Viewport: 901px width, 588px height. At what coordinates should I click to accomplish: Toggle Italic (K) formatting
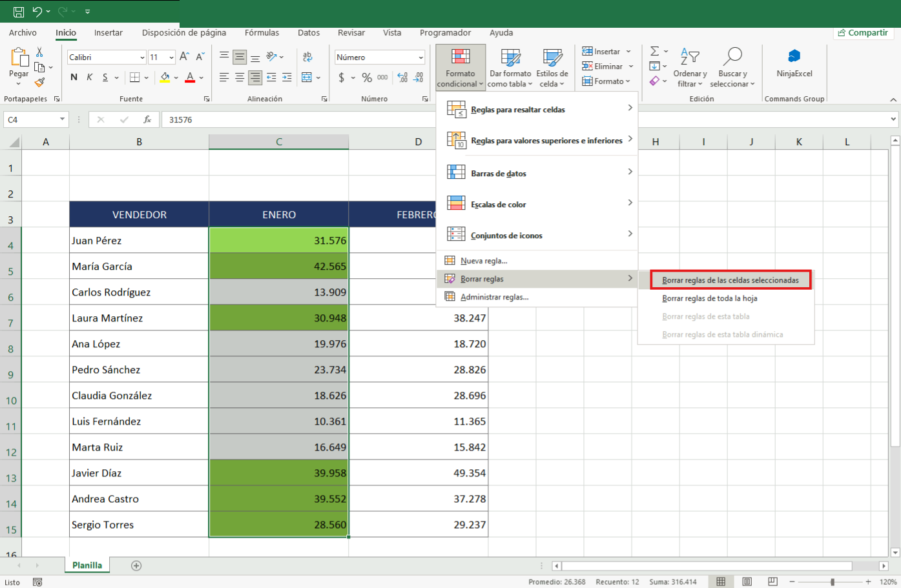coord(89,77)
